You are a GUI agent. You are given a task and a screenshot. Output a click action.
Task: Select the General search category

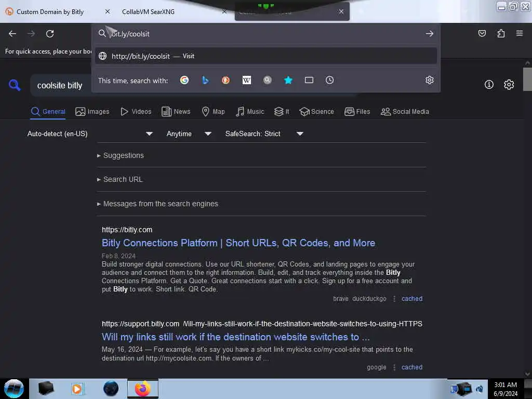48,112
